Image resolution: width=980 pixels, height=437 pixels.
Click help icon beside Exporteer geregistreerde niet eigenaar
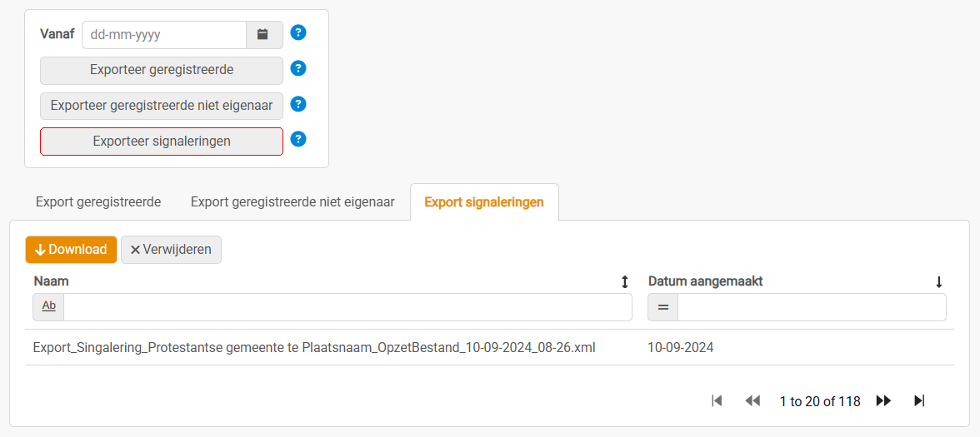point(298,104)
